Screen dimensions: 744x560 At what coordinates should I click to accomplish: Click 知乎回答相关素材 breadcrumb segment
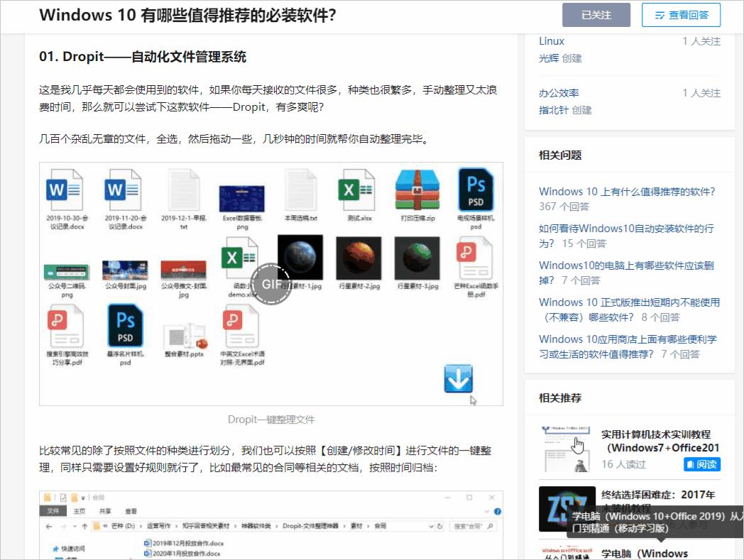click(x=205, y=527)
